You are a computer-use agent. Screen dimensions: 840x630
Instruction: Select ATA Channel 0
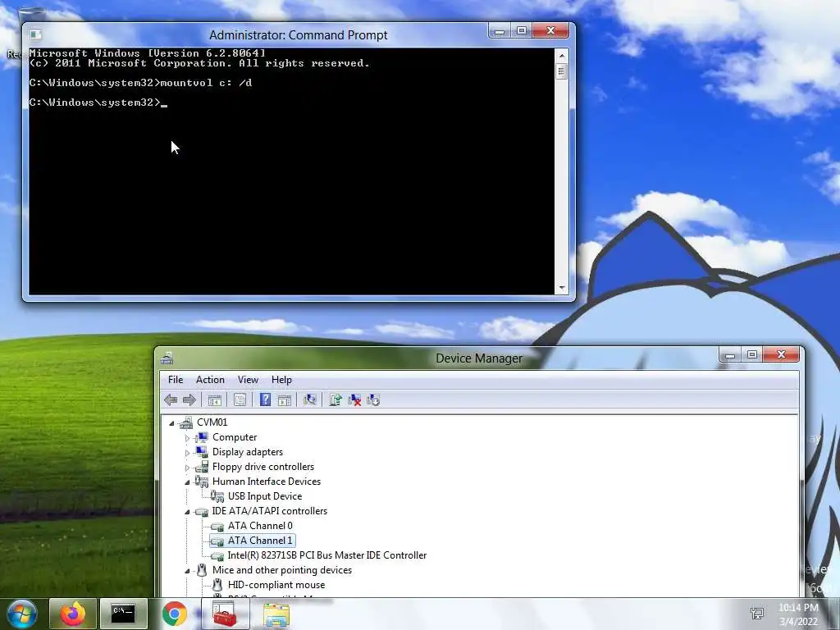coord(260,526)
